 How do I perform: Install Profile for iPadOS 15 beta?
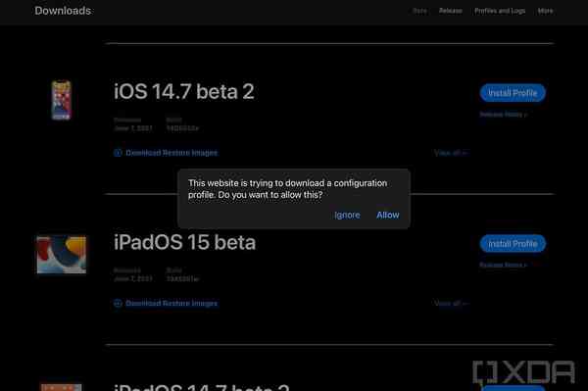point(513,244)
